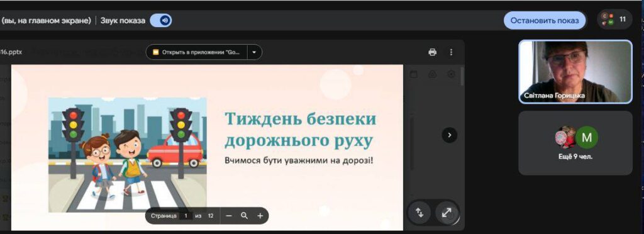Toggle the Звук показа sound switch
The width and height of the screenshot is (644, 234).
click(160, 21)
